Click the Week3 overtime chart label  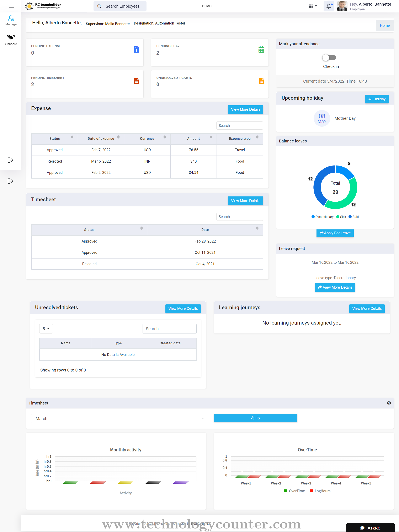point(306,483)
